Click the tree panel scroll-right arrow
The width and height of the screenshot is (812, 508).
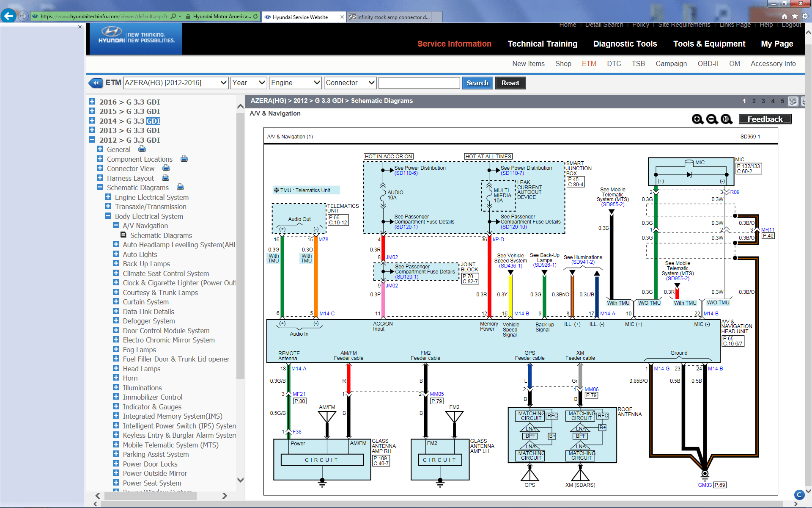[225, 495]
